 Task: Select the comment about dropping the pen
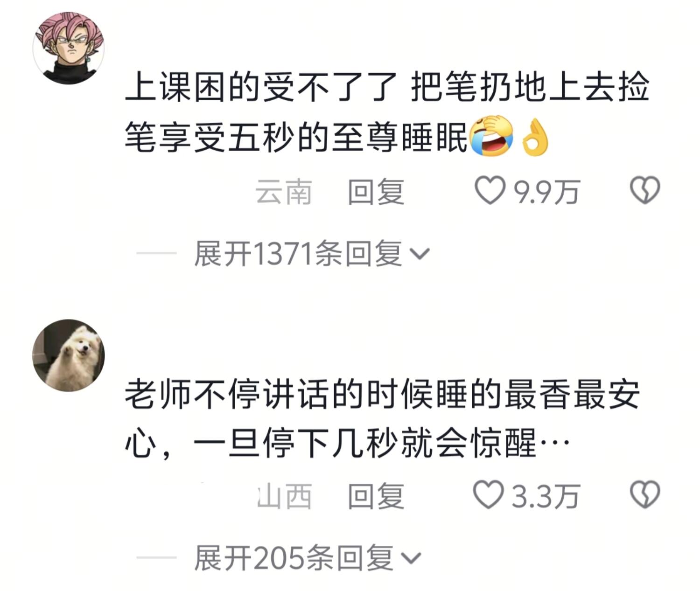pyautogui.click(x=387, y=112)
